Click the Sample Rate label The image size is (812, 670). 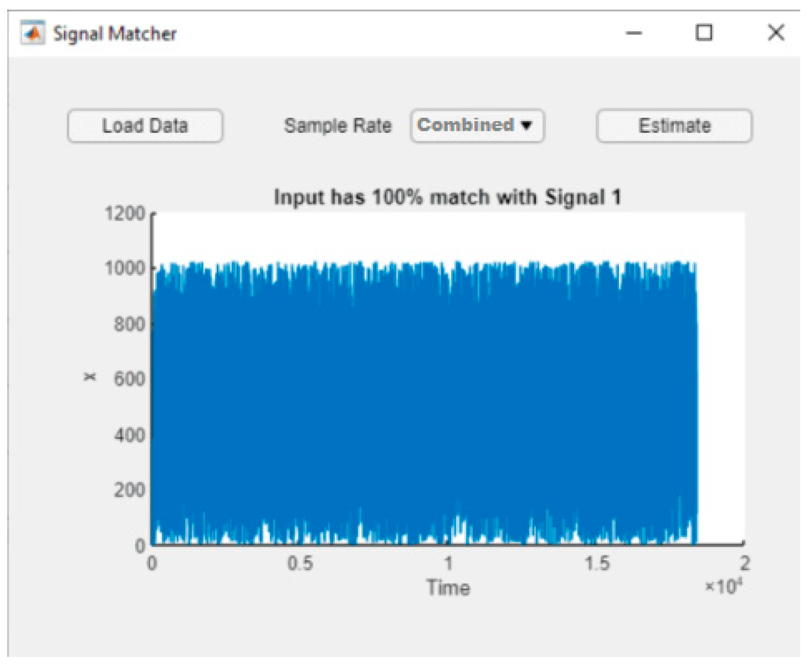click(337, 126)
